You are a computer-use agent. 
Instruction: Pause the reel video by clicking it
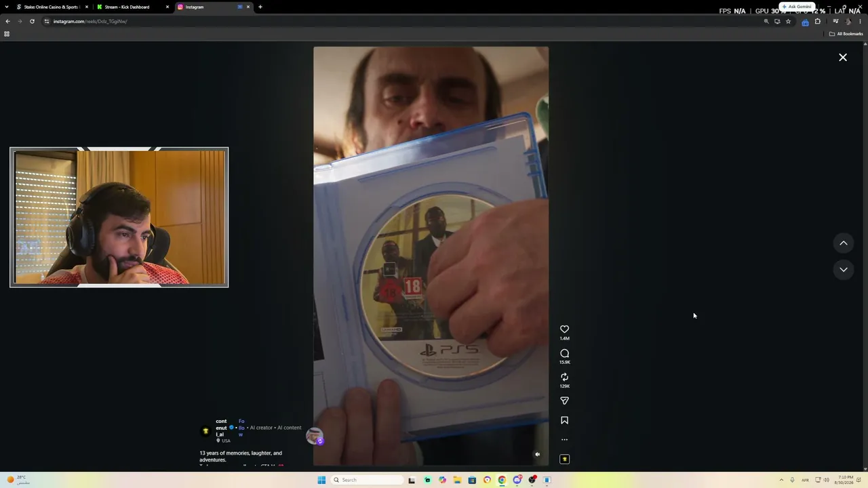431,256
